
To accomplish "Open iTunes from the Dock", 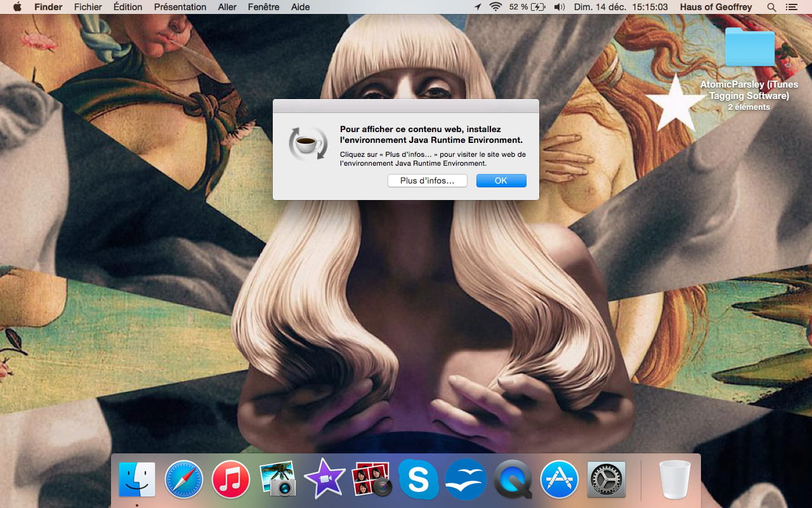I will click(x=231, y=479).
